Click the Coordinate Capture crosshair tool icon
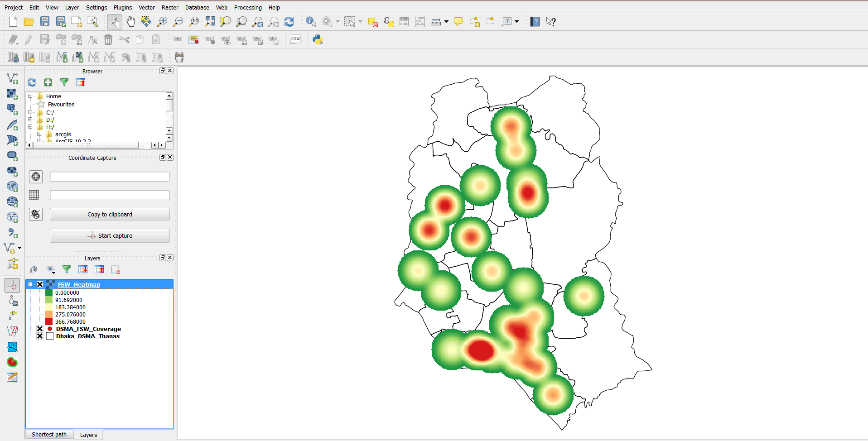Image resolution: width=868 pixels, height=441 pixels. (x=13, y=286)
